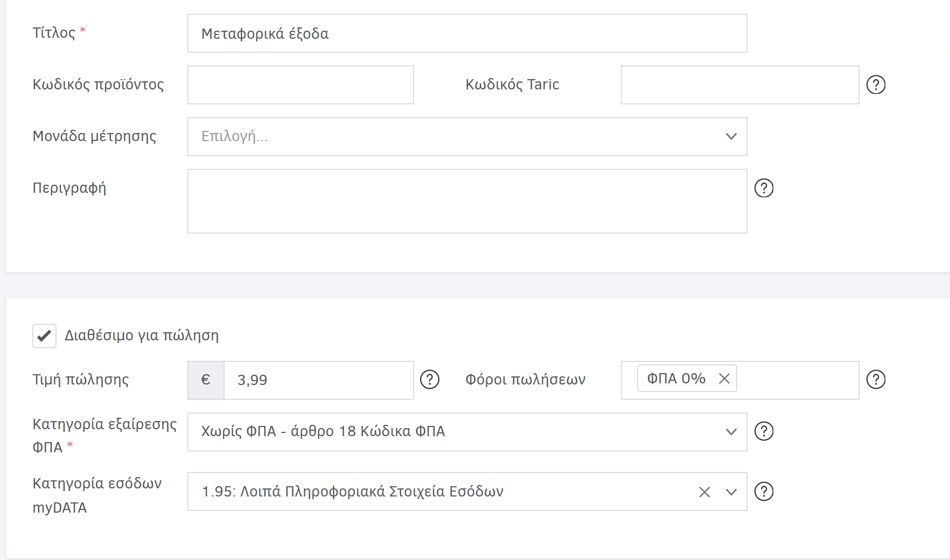Click empty area of Φόροι πωλήσεων field
The image size is (950, 560).
pyautogui.click(x=797, y=380)
